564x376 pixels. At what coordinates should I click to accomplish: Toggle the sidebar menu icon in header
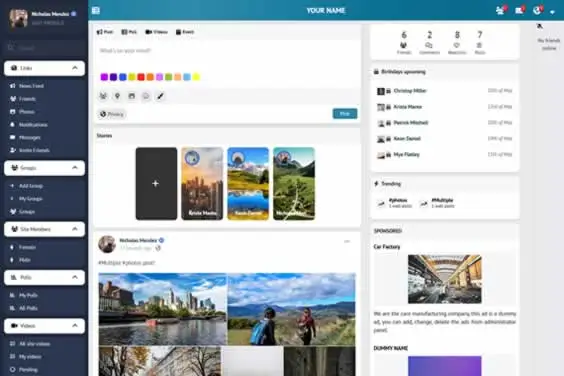coord(96,10)
